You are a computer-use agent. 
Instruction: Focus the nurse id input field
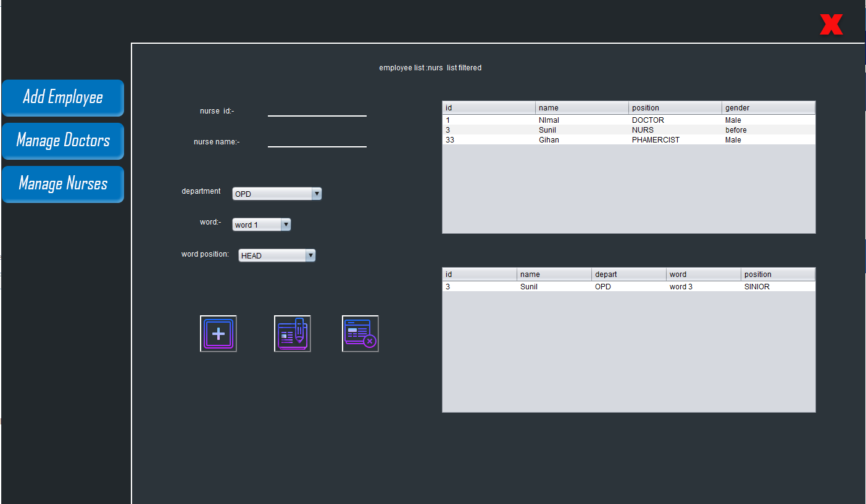click(x=317, y=110)
